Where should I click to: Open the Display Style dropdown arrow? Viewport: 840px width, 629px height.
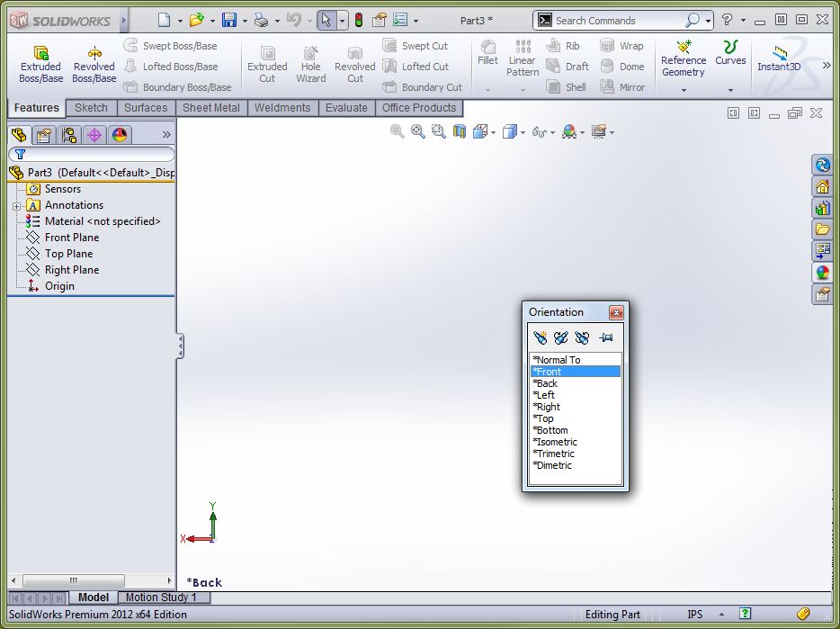click(523, 132)
